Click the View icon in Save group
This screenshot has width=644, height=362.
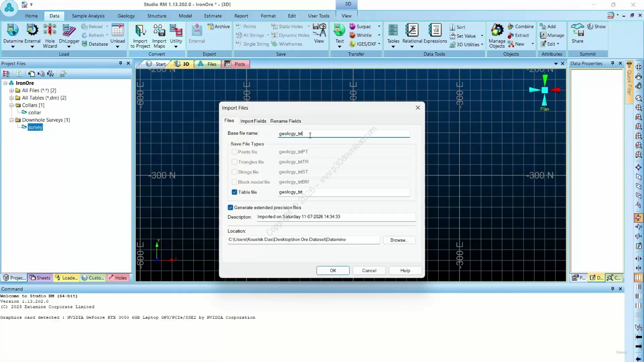point(319,33)
